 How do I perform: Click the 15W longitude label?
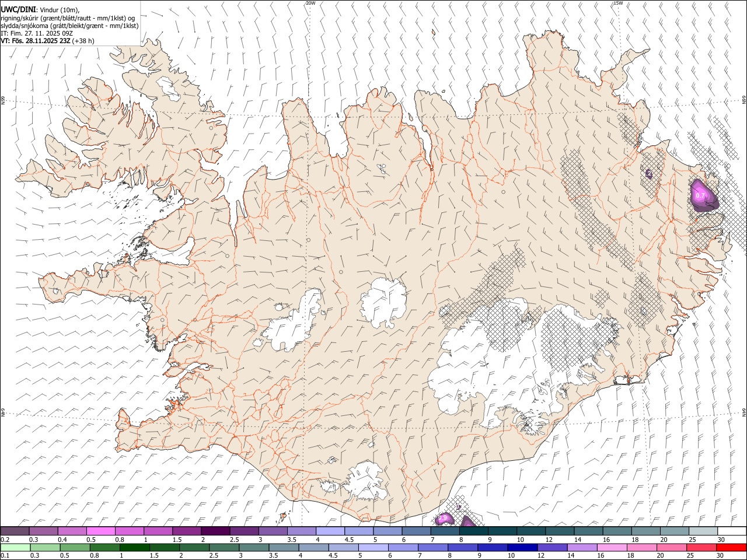618,3
